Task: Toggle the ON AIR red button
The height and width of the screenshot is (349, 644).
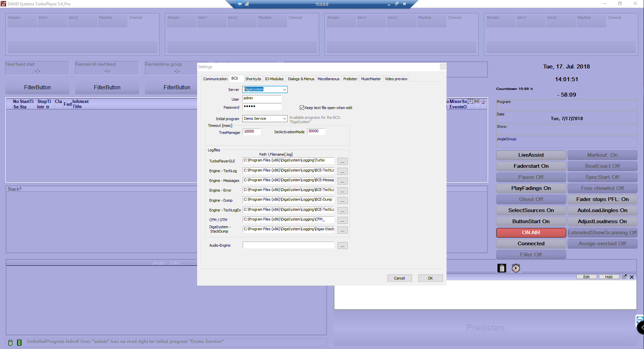Action: point(531,233)
